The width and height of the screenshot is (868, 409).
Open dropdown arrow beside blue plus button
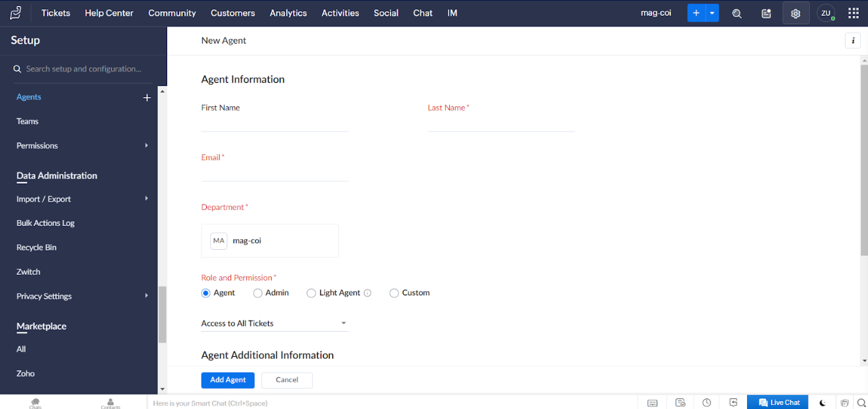(712, 13)
